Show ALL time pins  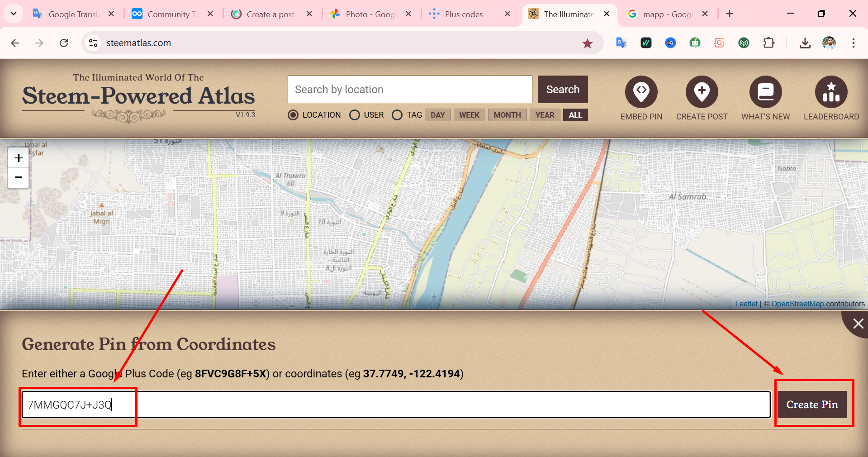pos(575,115)
